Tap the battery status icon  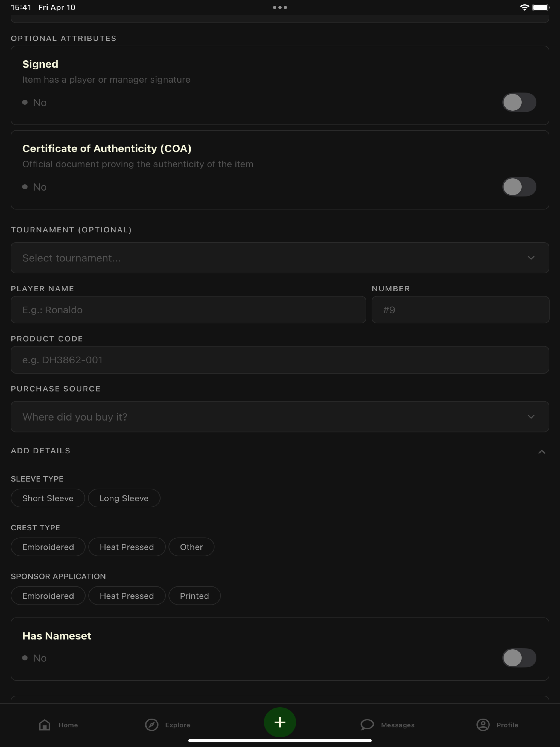pyautogui.click(x=541, y=7)
